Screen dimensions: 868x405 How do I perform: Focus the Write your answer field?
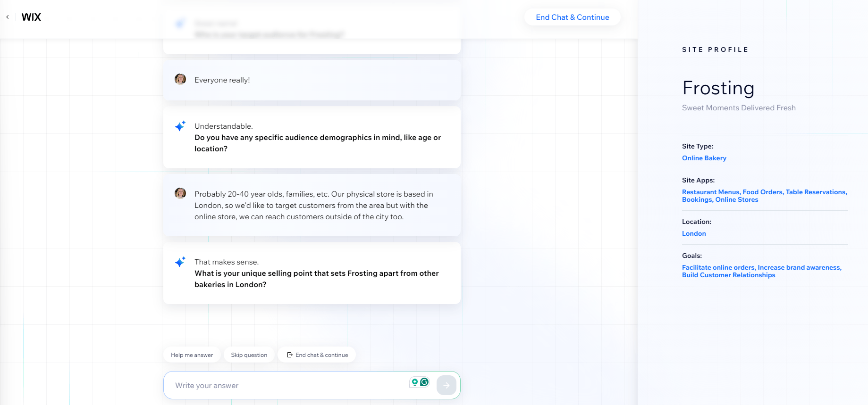[x=288, y=385]
